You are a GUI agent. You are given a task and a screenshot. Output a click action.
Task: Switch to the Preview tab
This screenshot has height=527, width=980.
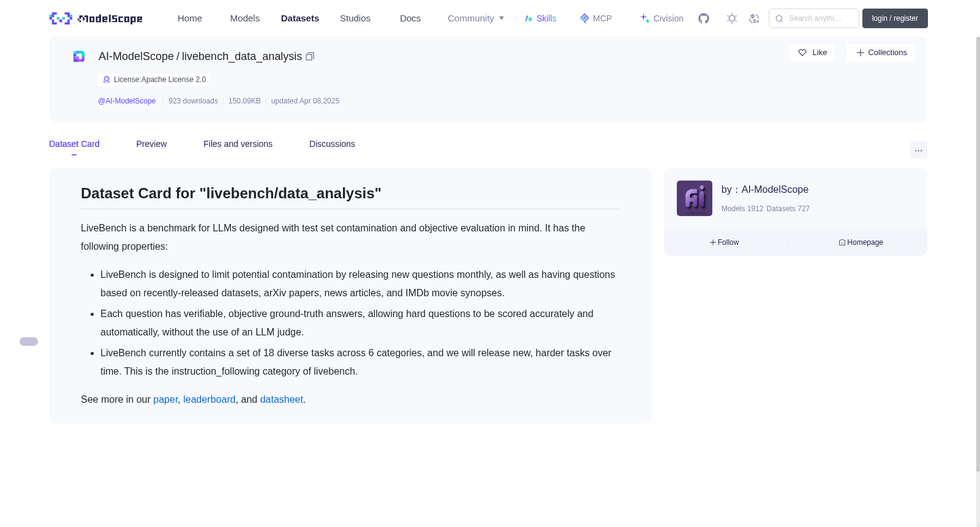151,144
